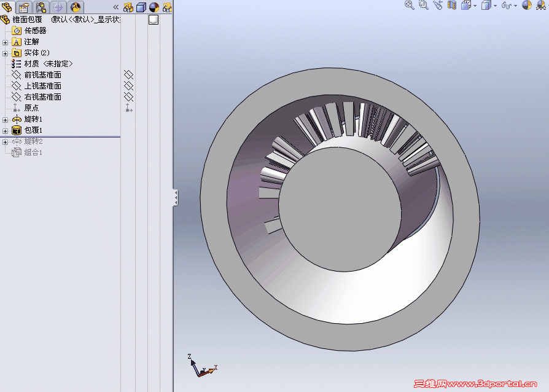Select the 旋转1 revolve feature

[33, 119]
